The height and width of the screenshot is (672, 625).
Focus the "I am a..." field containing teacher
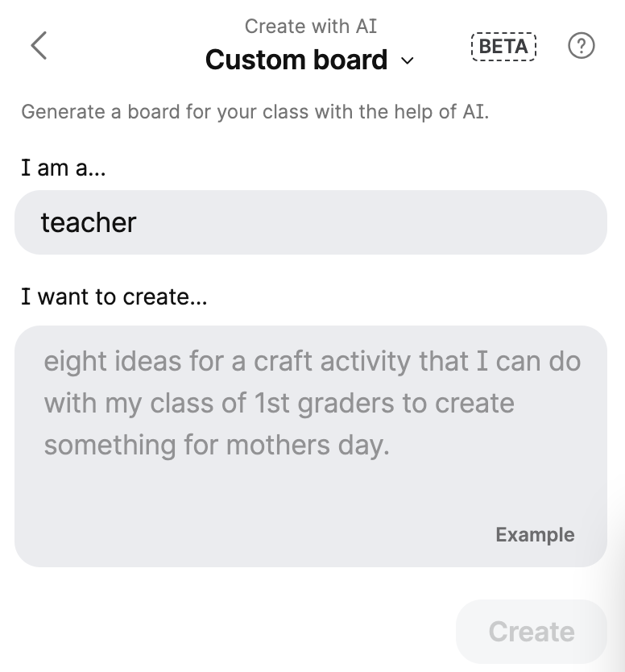pyautogui.click(x=310, y=222)
